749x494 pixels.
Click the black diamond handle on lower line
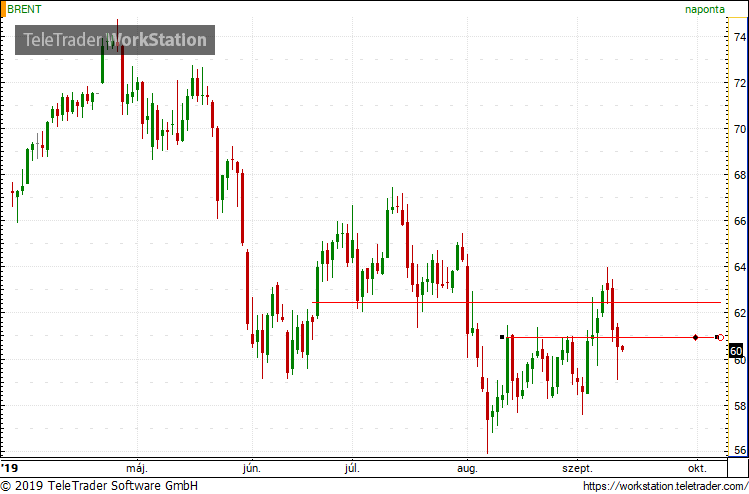[x=696, y=338]
